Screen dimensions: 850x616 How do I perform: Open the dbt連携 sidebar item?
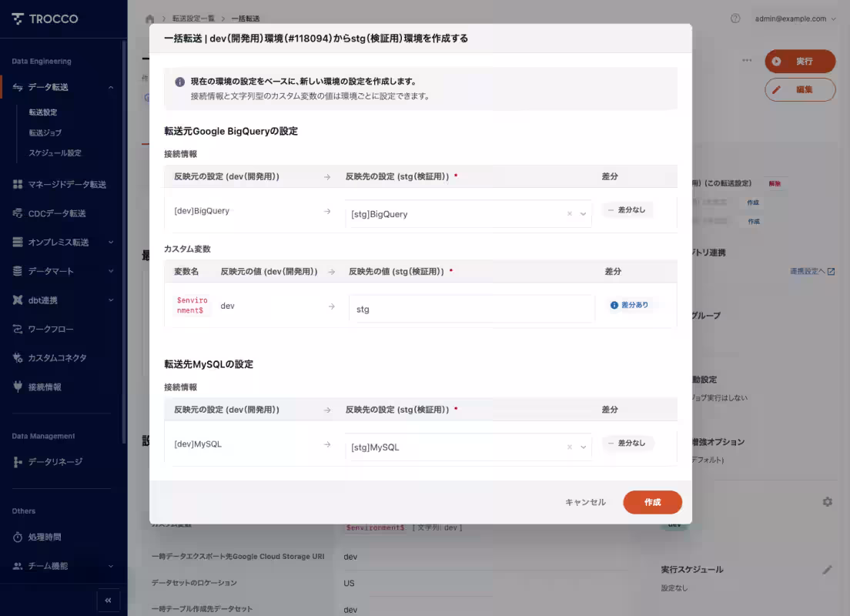(42, 300)
